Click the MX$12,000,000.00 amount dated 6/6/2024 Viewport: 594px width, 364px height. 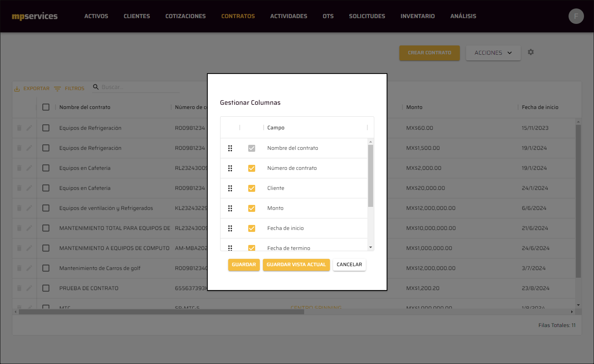click(431, 208)
